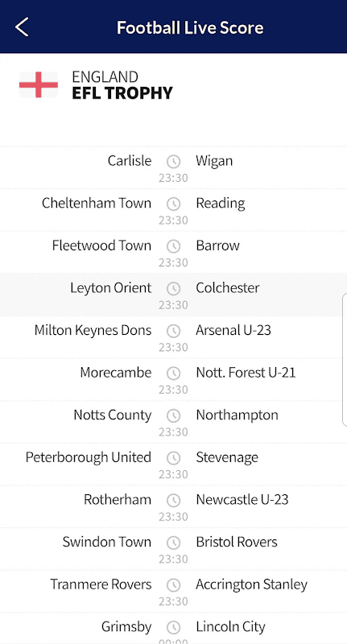Click the scrollbar handle on the right edge
347x644 pixels.
345,361
